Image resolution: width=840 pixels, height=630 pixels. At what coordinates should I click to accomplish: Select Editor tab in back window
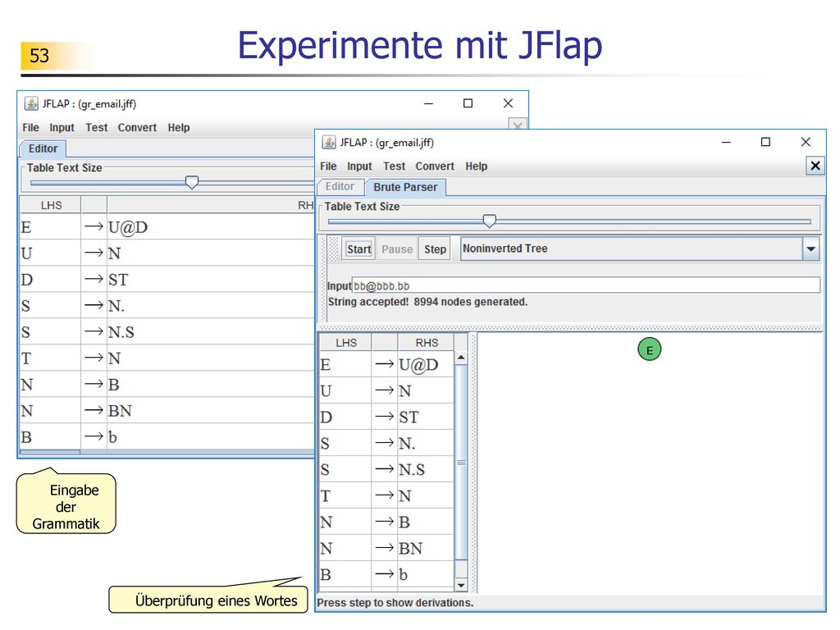[43, 149]
